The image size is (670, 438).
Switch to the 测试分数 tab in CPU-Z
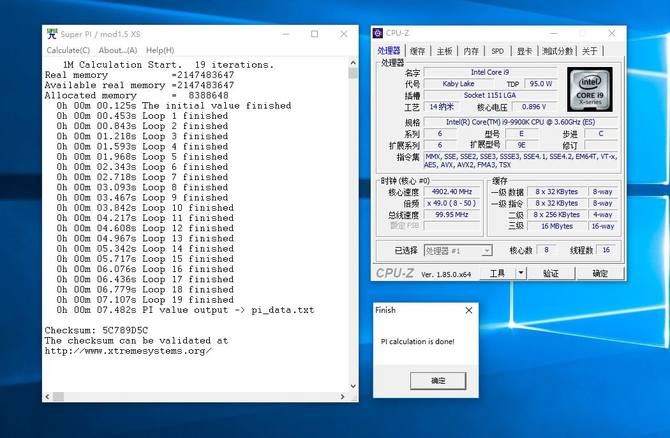click(x=557, y=51)
